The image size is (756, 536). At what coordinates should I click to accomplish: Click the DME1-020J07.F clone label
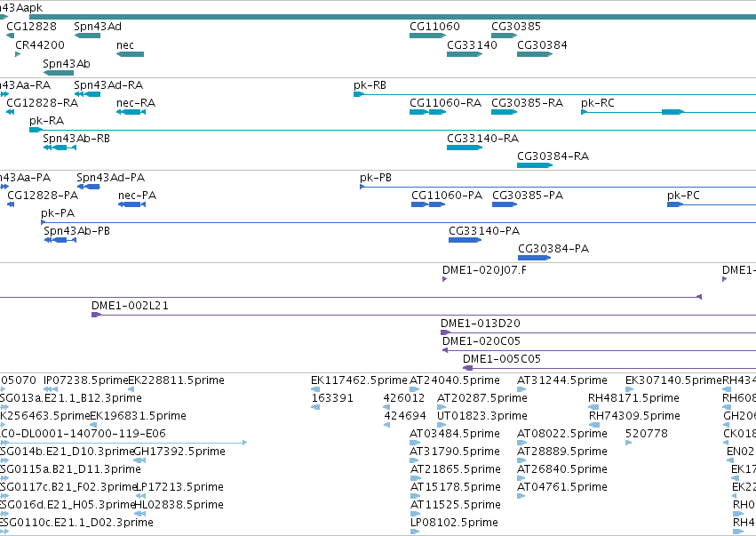[484, 270]
